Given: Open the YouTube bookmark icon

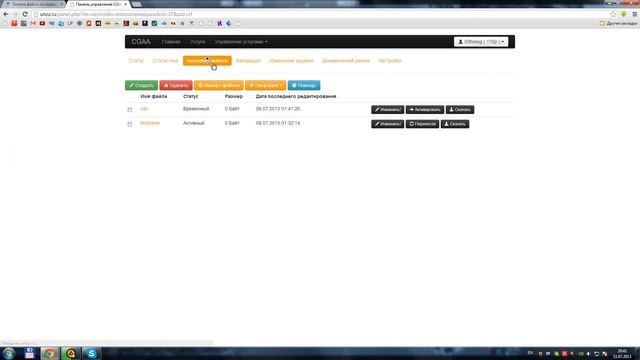Looking at the screenshot, I should pos(42,24).
